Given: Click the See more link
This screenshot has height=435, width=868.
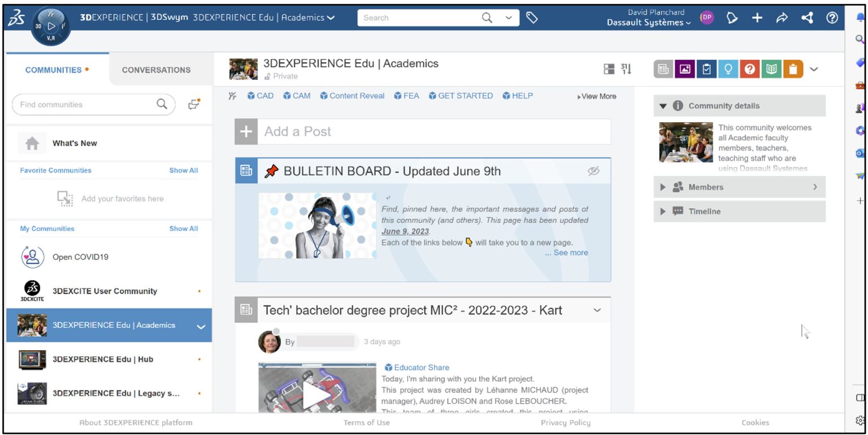Looking at the screenshot, I should [x=566, y=252].
